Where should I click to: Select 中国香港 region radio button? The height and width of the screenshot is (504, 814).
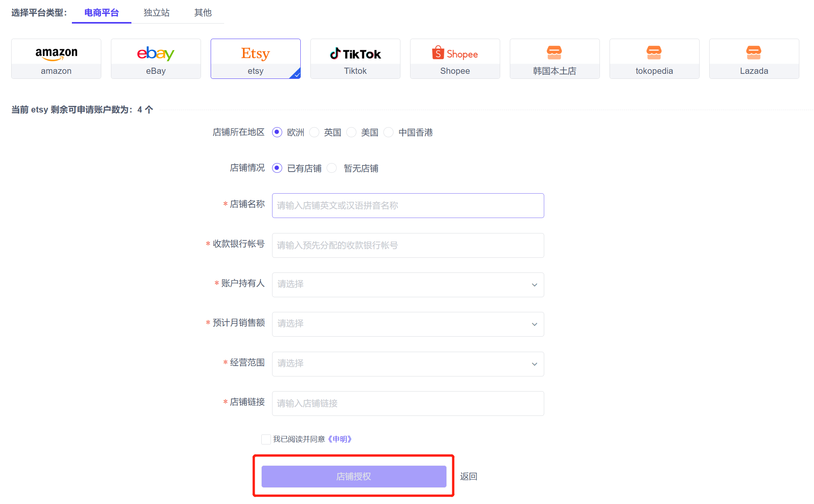coord(389,133)
